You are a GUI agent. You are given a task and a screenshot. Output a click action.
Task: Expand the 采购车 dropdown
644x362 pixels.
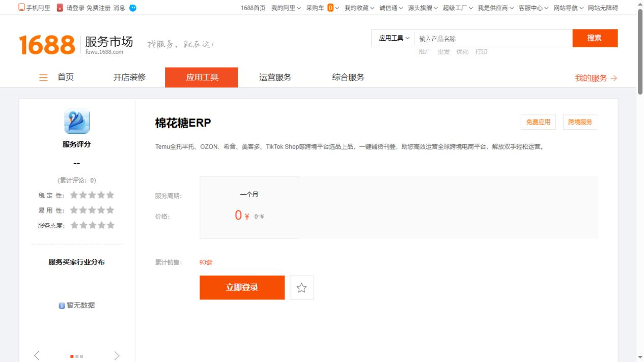pos(323,8)
